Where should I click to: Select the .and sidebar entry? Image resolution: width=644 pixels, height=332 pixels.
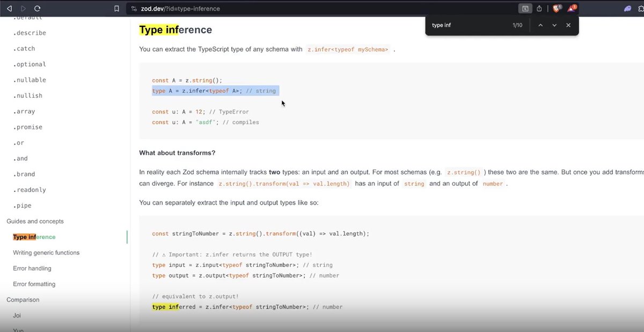tap(20, 158)
